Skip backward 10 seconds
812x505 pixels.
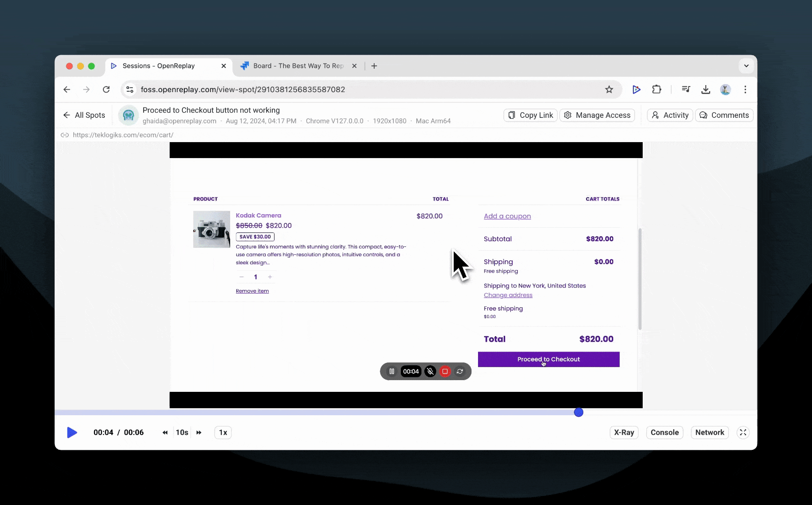[165, 433]
